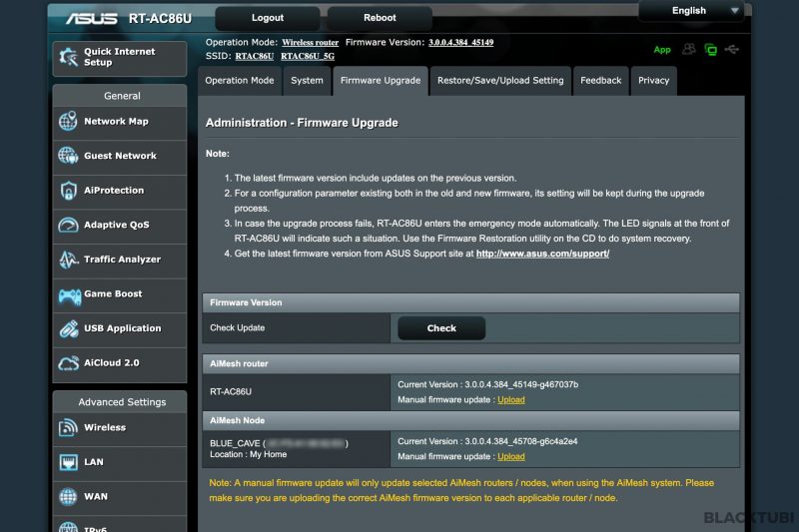Open the USB Application menu item
The height and width of the screenshot is (532, 799).
coord(120,329)
